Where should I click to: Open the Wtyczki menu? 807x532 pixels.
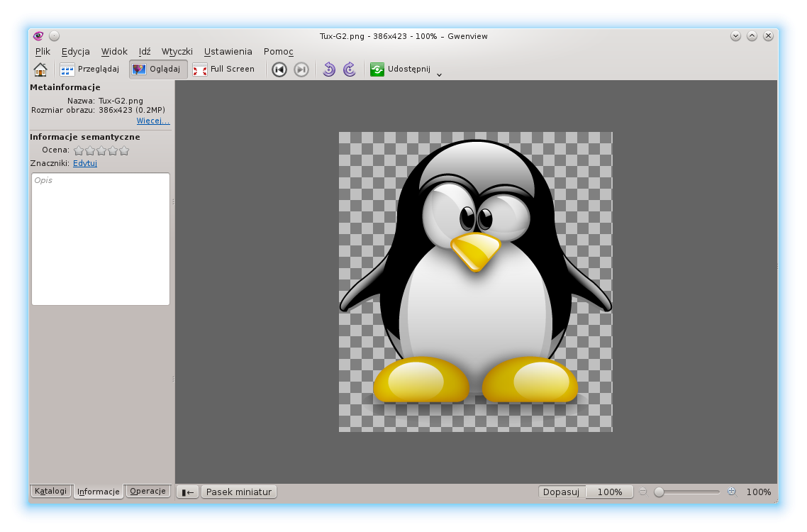point(177,52)
